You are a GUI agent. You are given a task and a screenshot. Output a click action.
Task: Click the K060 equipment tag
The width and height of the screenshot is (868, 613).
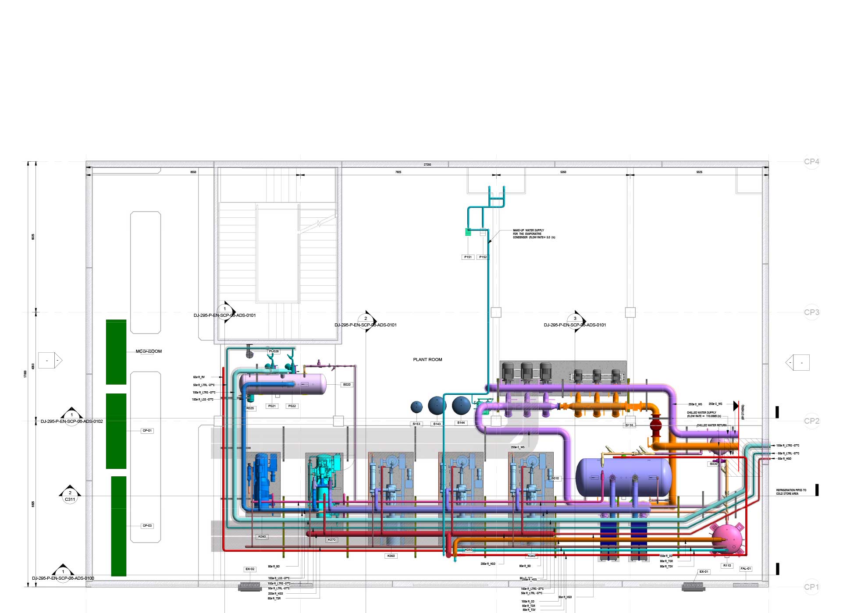[x=391, y=556]
